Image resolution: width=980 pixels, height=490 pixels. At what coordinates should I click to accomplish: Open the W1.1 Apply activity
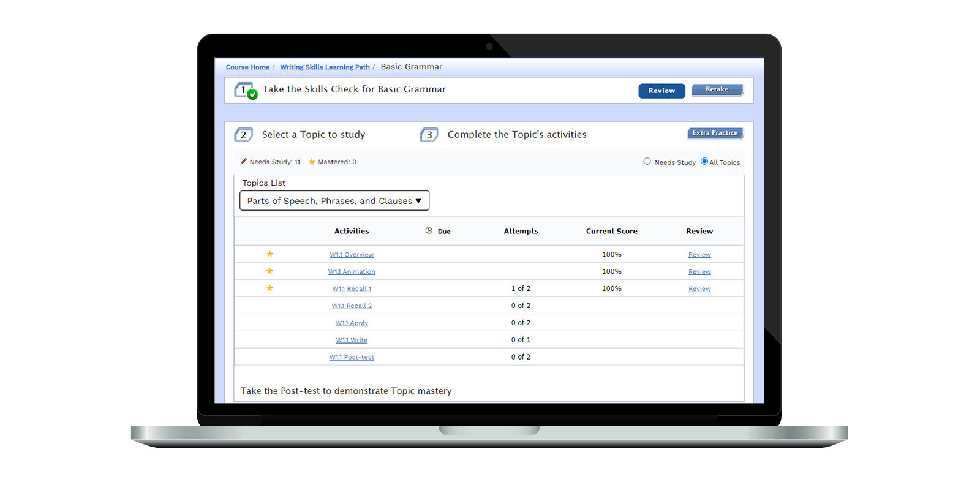pyautogui.click(x=352, y=323)
